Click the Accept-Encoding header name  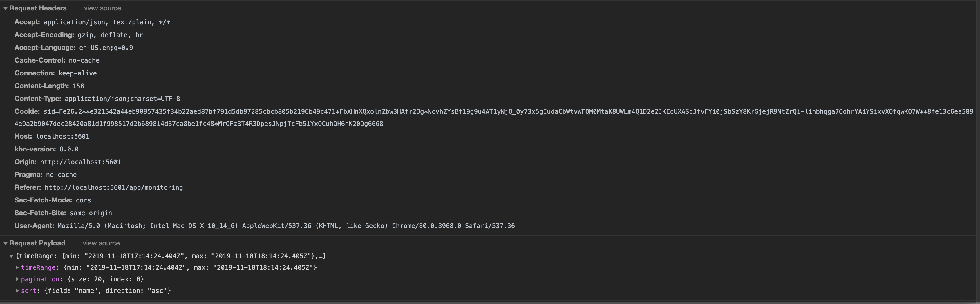coord(44,35)
